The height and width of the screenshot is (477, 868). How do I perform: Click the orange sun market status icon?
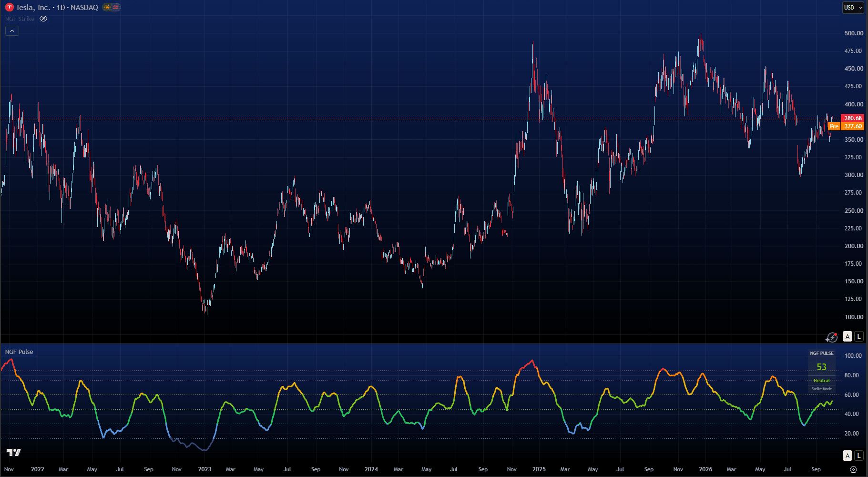click(107, 7)
